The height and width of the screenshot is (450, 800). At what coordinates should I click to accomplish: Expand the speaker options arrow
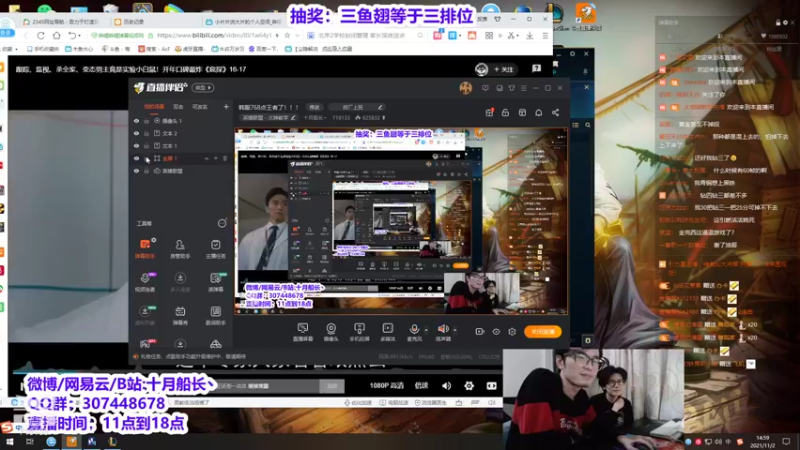[x=455, y=330]
